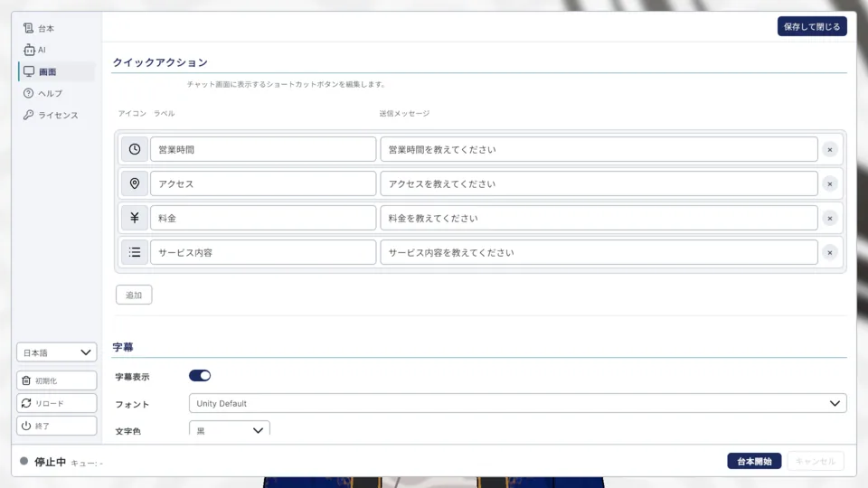
Task: Click the list icon for サービス内容 row
Action: (x=135, y=252)
